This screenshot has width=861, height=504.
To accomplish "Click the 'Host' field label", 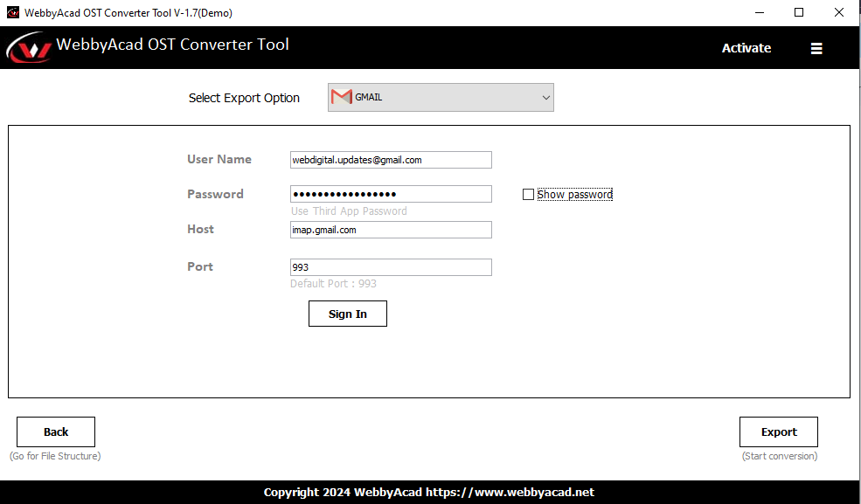I will [200, 229].
